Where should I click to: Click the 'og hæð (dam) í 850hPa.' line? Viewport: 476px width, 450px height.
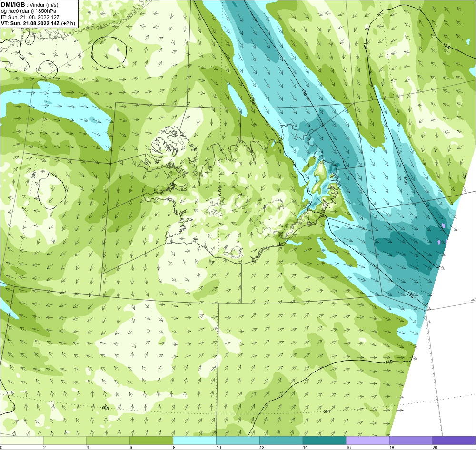pyautogui.click(x=29, y=11)
